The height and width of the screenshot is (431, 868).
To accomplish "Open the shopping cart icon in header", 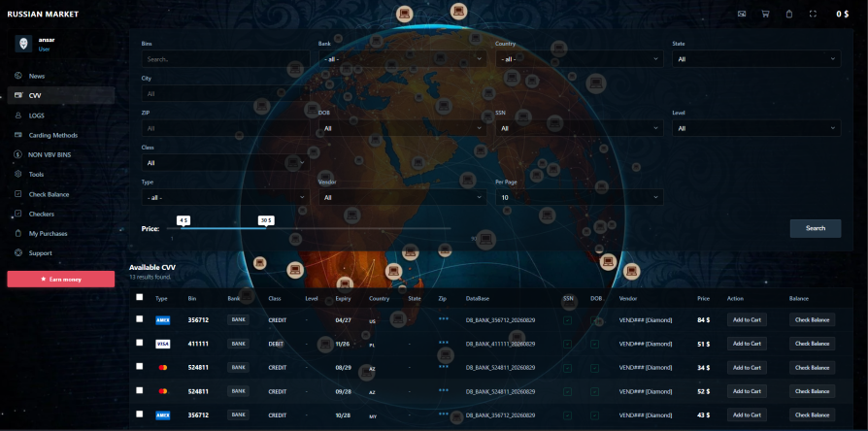I will tap(766, 14).
